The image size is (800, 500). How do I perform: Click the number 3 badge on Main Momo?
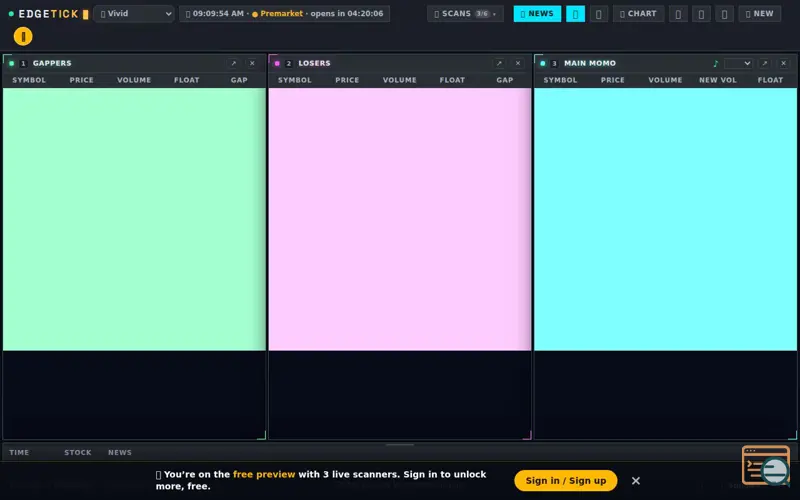pyautogui.click(x=555, y=63)
